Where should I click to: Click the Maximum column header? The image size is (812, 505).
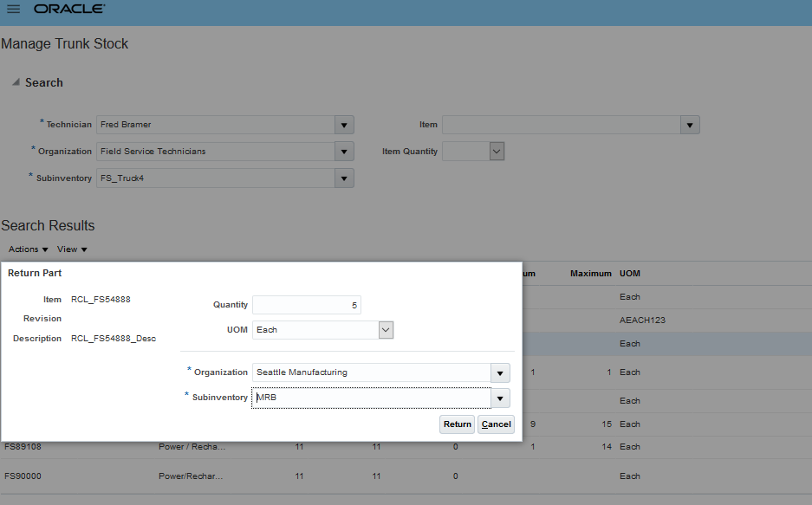pyautogui.click(x=590, y=274)
